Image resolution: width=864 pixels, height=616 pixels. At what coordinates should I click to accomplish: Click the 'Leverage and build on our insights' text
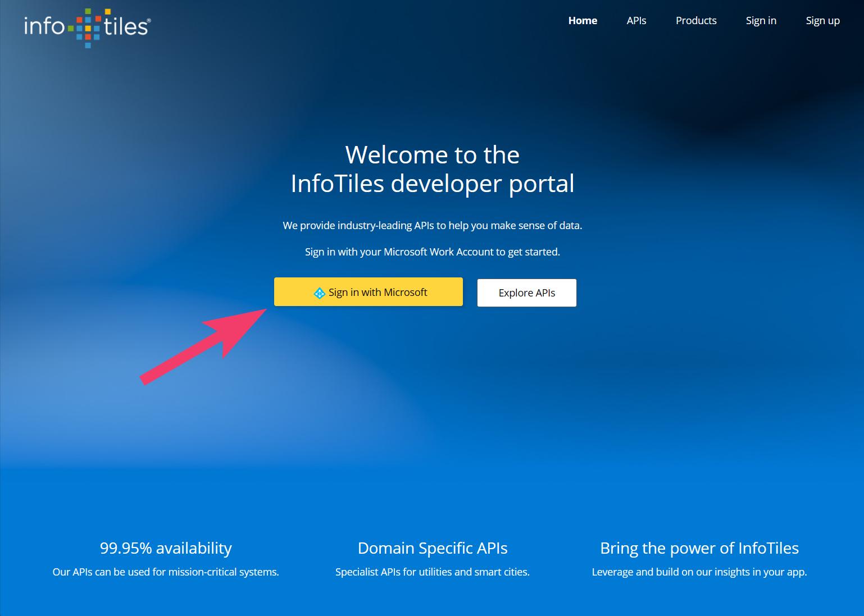(x=699, y=572)
